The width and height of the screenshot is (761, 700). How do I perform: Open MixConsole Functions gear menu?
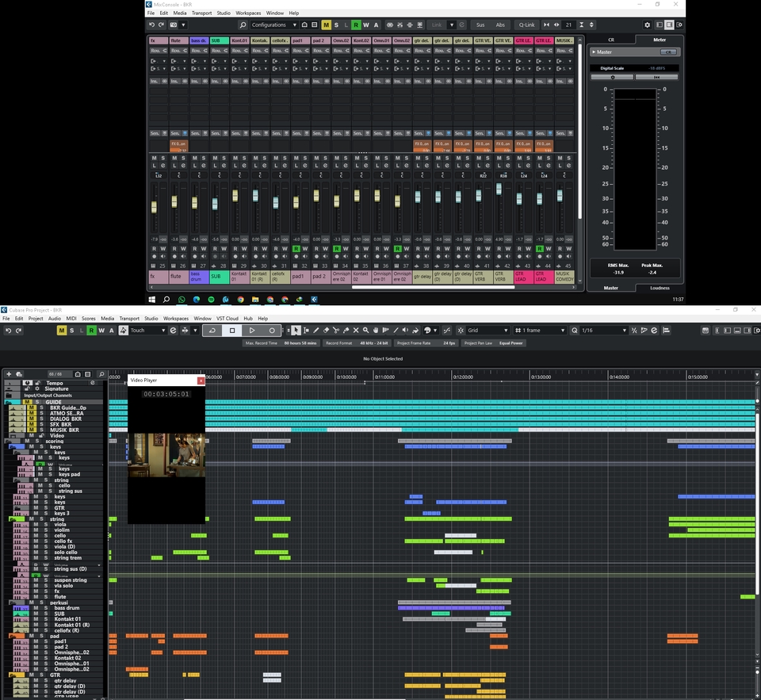pyautogui.click(x=647, y=25)
